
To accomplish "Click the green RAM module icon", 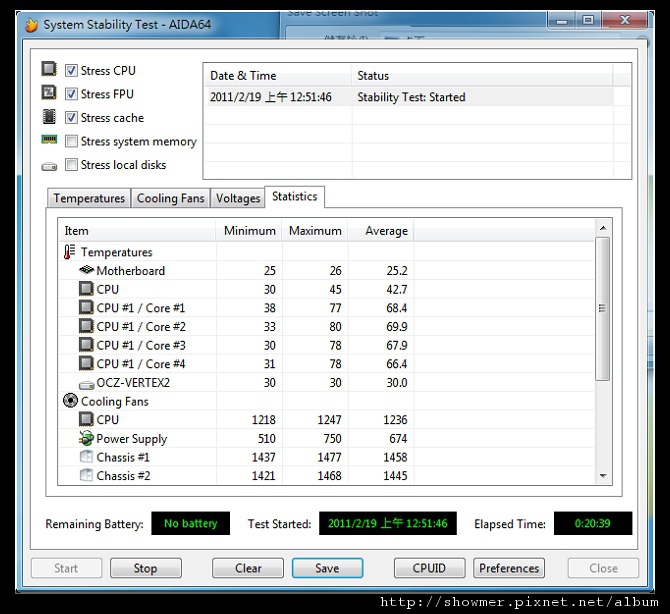I will coord(49,139).
